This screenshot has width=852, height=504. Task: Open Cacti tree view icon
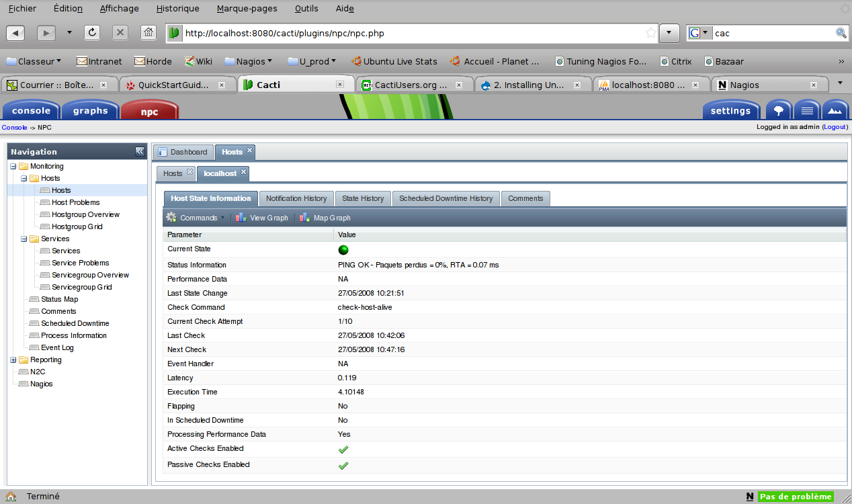click(779, 110)
